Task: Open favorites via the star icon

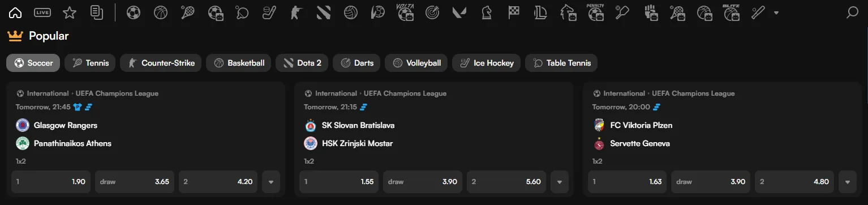Action: pyautogui.click(x=70, y=12)
